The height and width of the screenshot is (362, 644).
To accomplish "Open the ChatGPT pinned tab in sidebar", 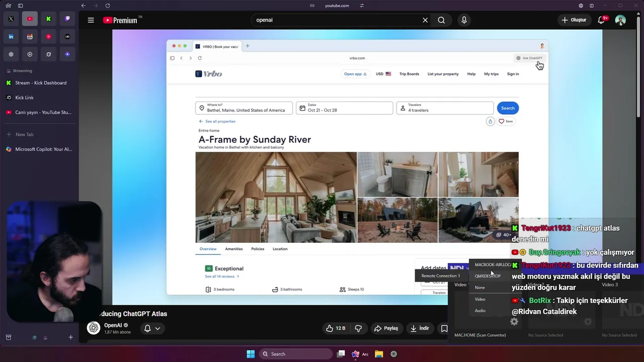I will coord(11,54).
